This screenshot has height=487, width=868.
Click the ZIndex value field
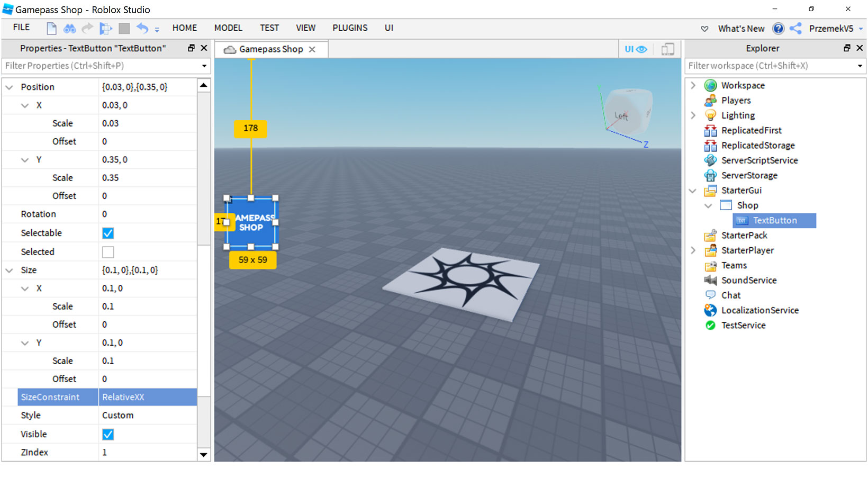pos(148,453)
